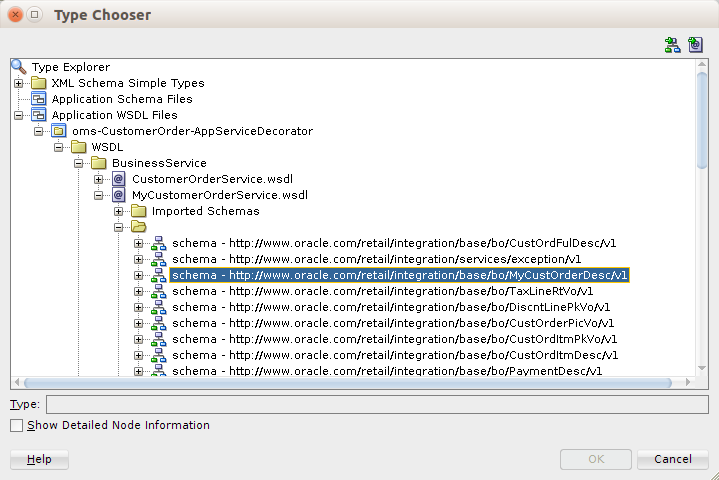Expand the CustOrdItmDesc schema node
719x480 pixels.
click(x=138, y=356)
